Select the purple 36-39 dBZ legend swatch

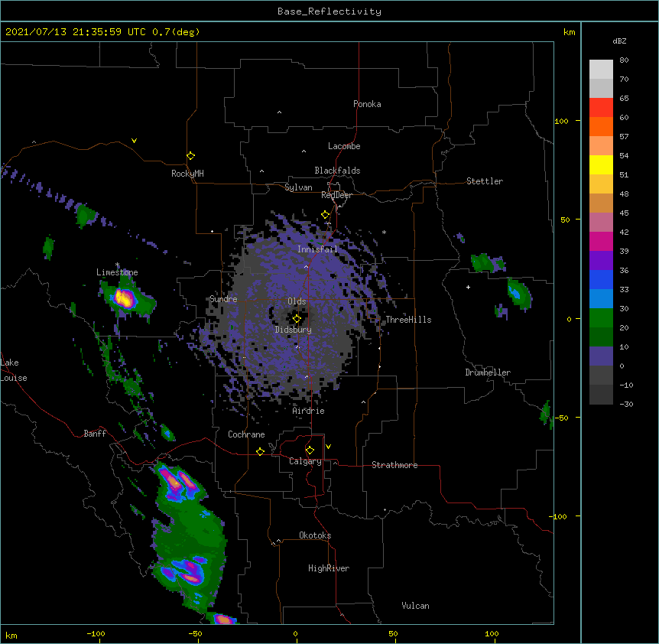601,261
